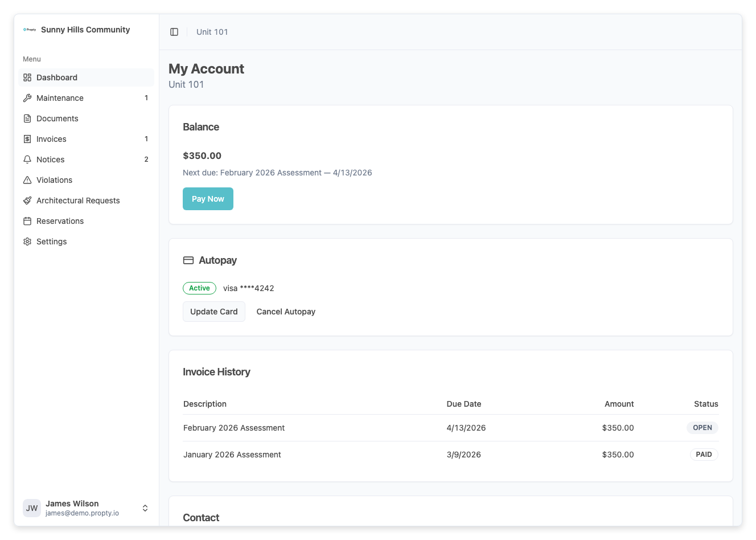Open Documents using the document icon
756x540 pixels.
27,118
